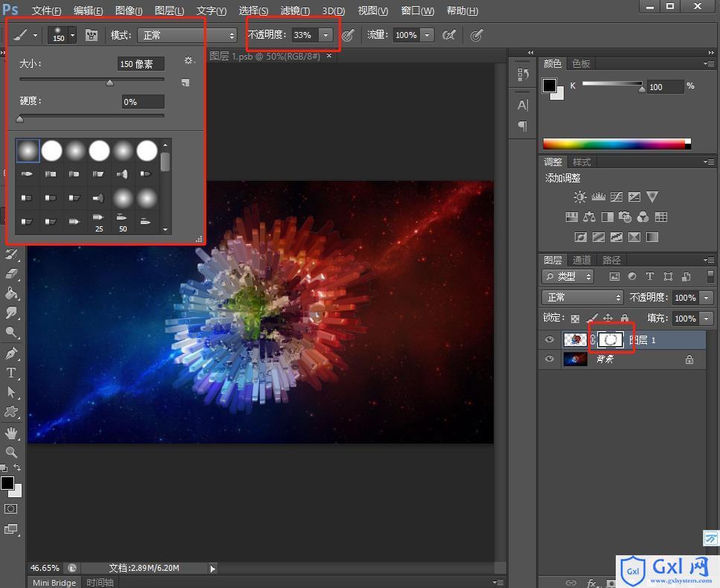The height and width of the screenshot is (588, 720).
Task: Open the layer blend mode 正常 dropdown
Action: coord(582,298)
